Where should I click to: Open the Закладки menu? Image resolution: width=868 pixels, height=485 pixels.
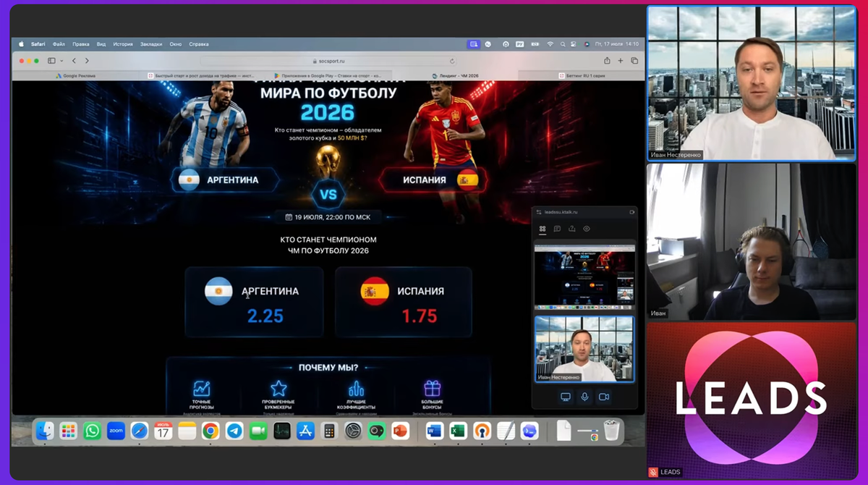pos(151,44)
